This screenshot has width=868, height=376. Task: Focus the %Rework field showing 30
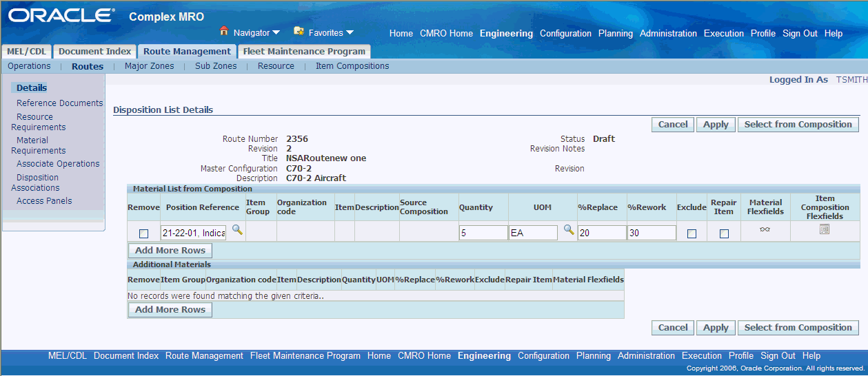pyautogui.click(x=652, y=233)
